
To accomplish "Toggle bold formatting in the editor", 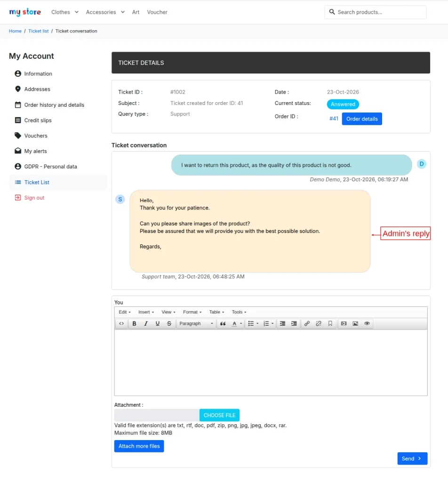I will [134, 323].
